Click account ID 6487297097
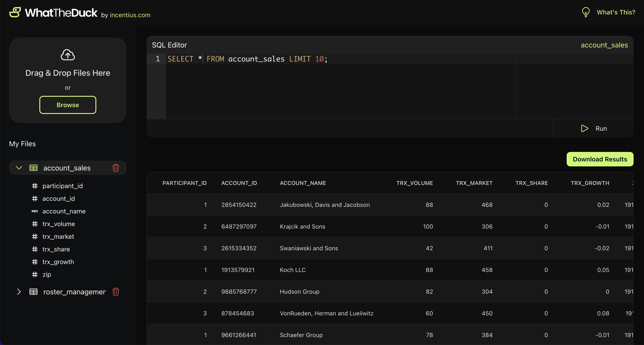Screen dimensions: 644x345 tap(239, 227)
